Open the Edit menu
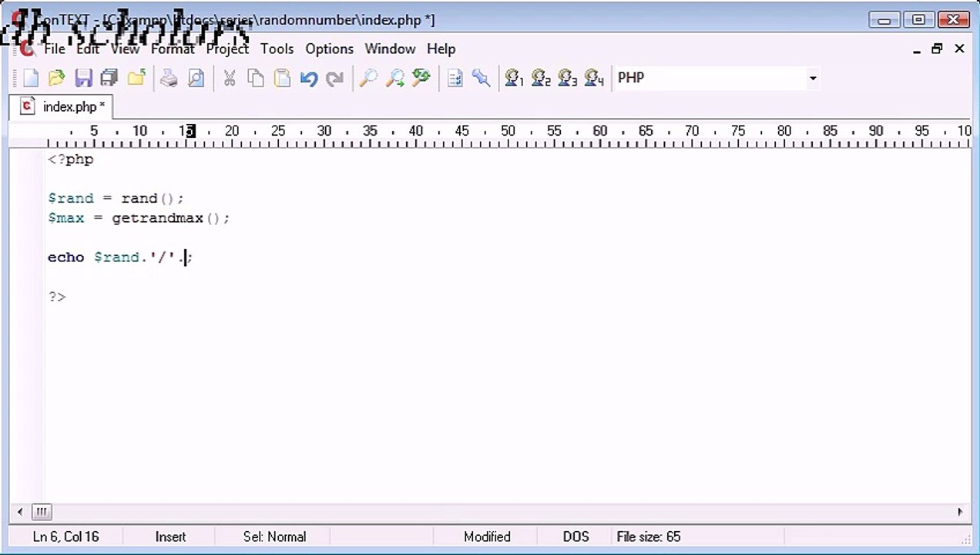The width and height of the screenshot is (980, 555). 88,49
